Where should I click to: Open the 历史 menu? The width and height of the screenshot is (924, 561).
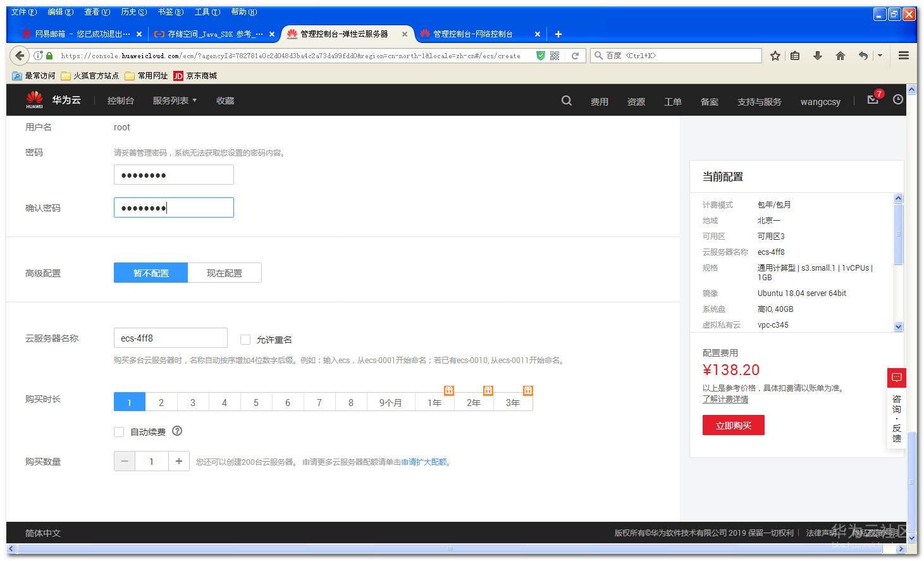[x=134, y=12]
